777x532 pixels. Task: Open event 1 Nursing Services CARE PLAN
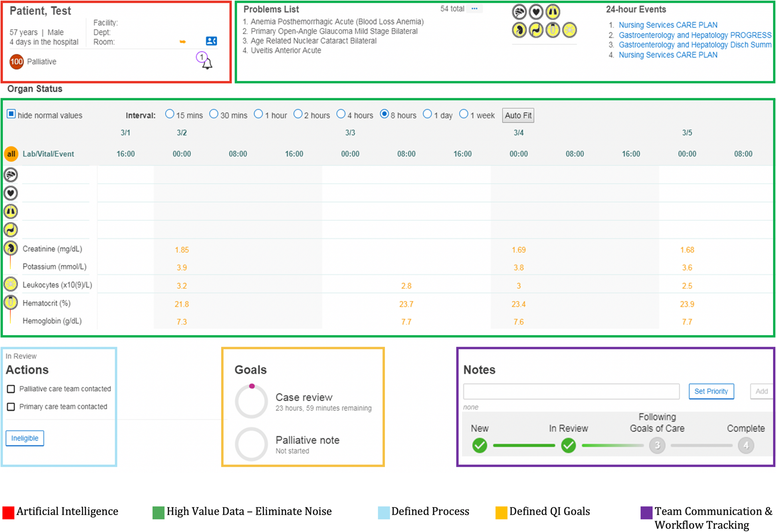click(668, 25)
